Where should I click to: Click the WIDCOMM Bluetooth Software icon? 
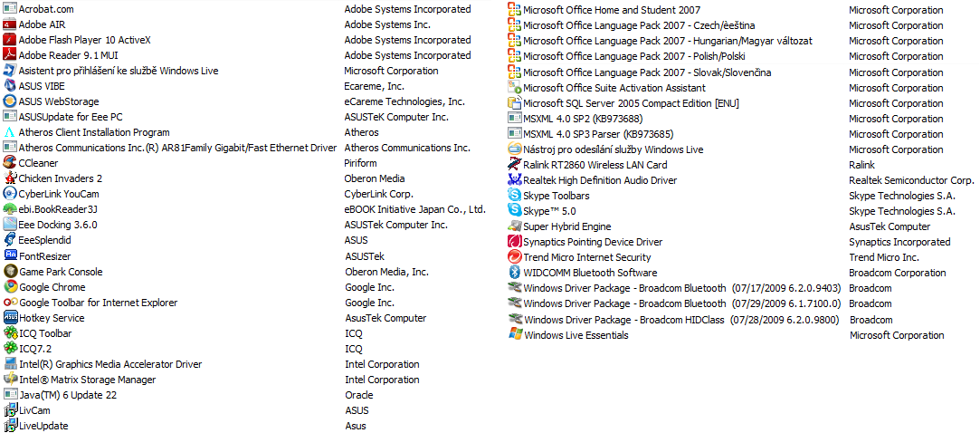point(514,273)
